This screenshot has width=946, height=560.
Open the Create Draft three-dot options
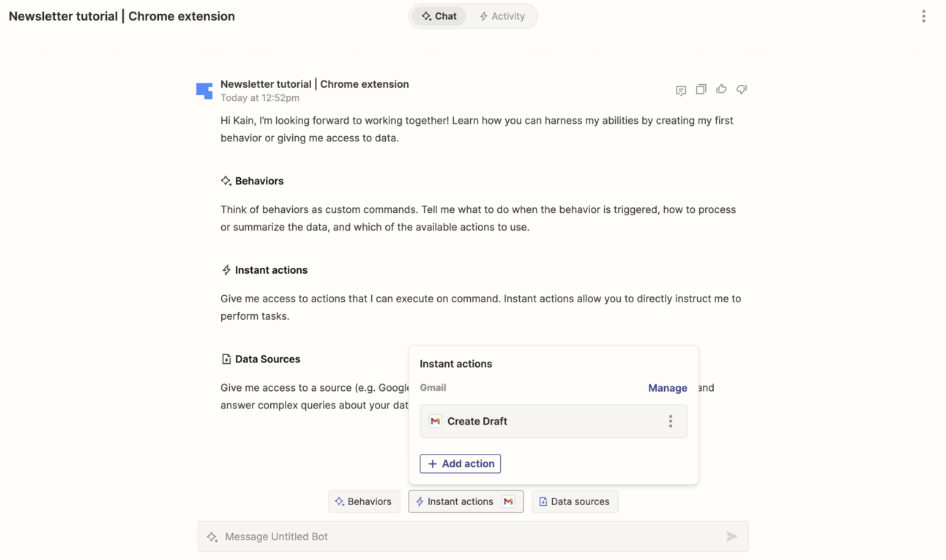pyautogui.click(x=670, y=421)
